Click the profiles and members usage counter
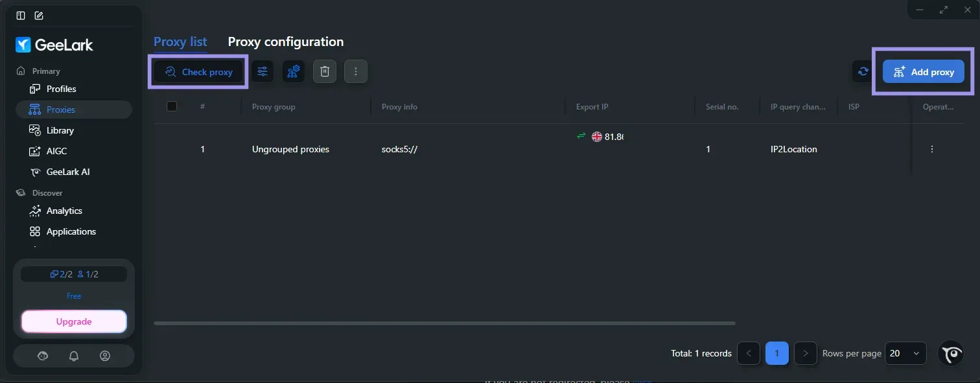The image size is (980, 383). click(x=74, y=274)
